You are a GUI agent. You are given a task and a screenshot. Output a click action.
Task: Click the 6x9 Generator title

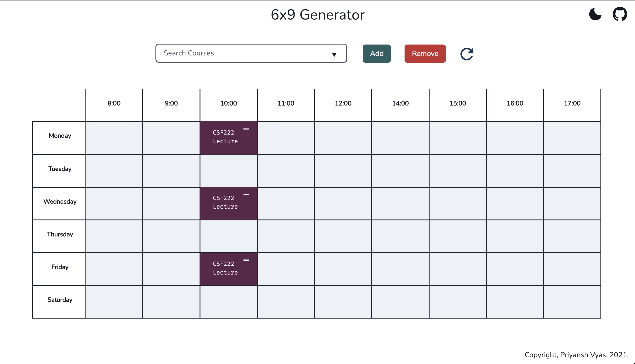tap(317, 15)
